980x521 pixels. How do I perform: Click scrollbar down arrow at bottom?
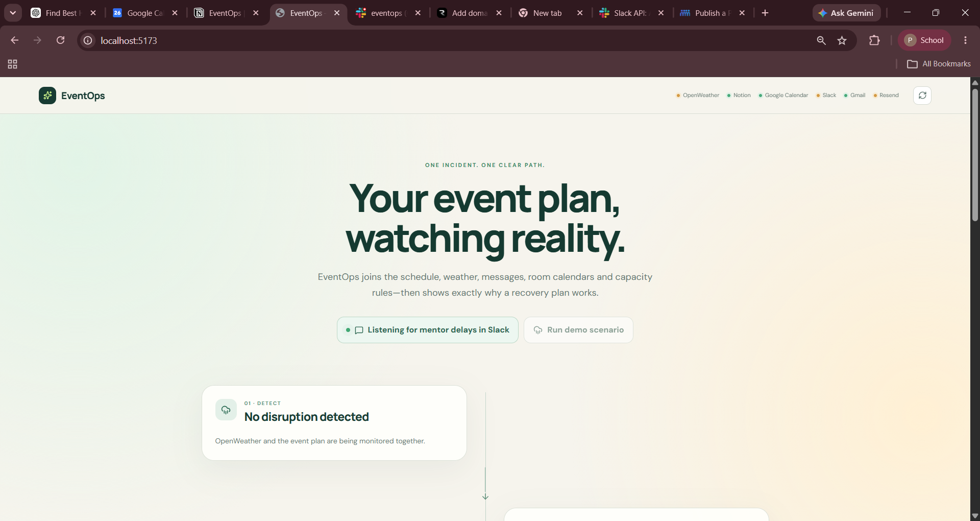click(x=975, y=515)
